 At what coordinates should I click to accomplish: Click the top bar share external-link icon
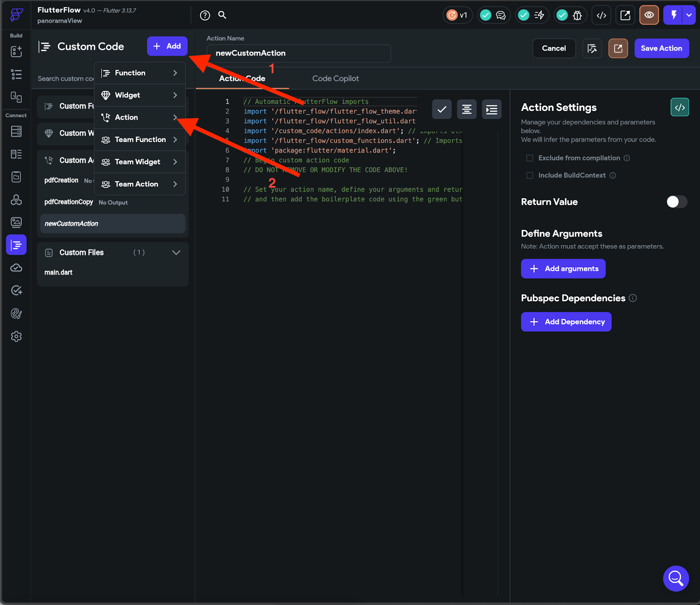coord(625,15)
